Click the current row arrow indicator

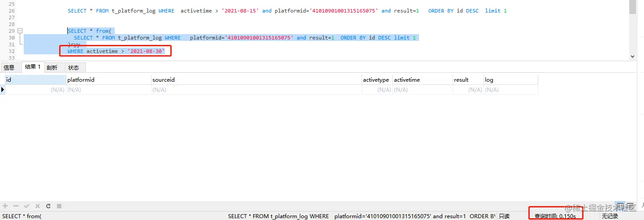tap(3, 90)
